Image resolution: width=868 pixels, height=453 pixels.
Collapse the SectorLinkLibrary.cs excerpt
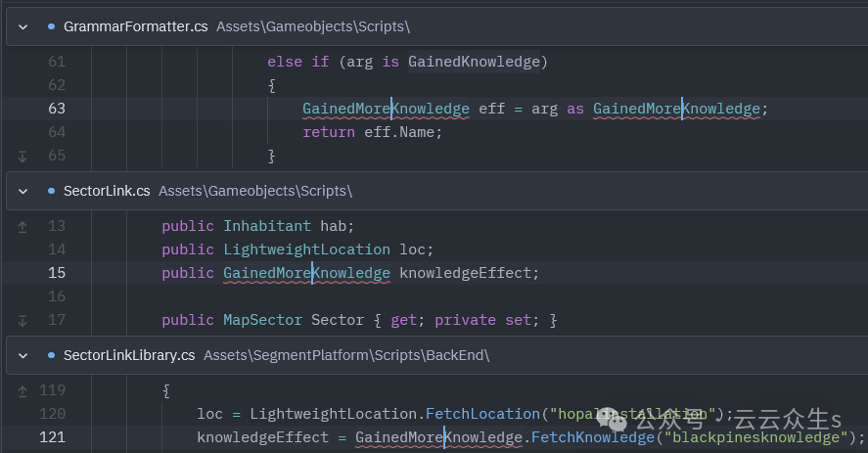point(23,355)
